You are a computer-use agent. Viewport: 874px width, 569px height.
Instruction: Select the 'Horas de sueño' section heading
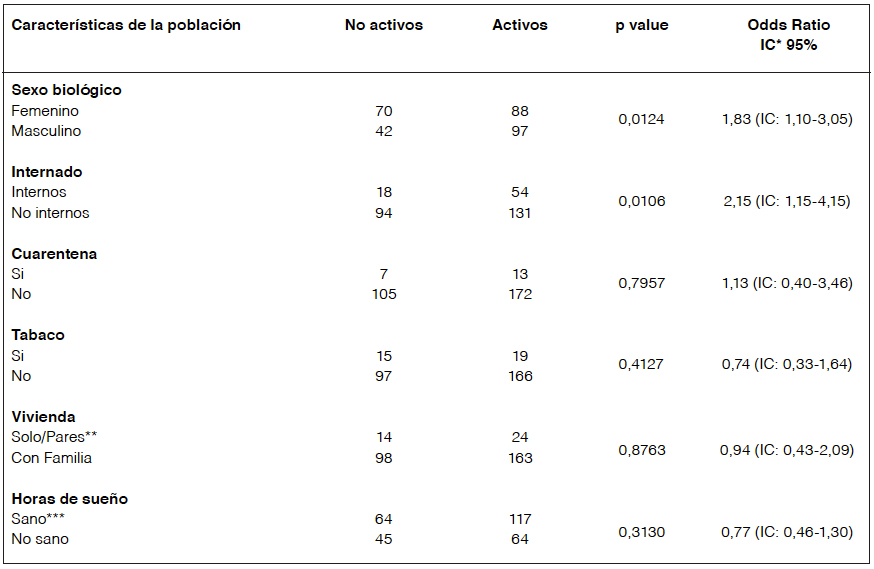point(69,499)
